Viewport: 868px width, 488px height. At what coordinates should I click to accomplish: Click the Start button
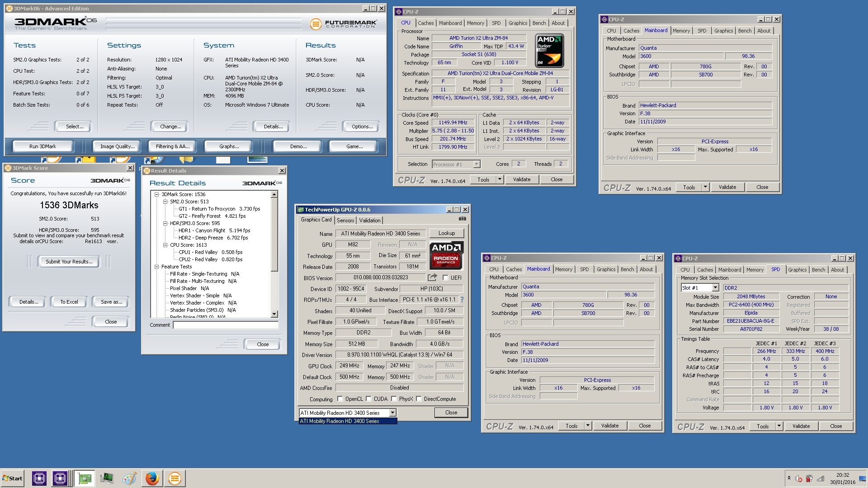pyautogui.click(x=12, y=478)
